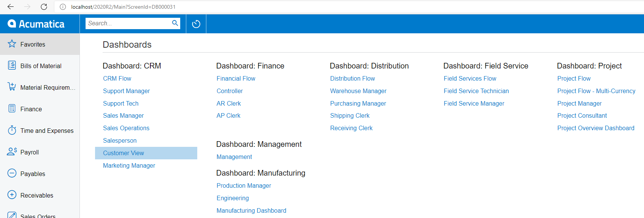Open the Project Overview Dashboard link

tap(596, 128)
